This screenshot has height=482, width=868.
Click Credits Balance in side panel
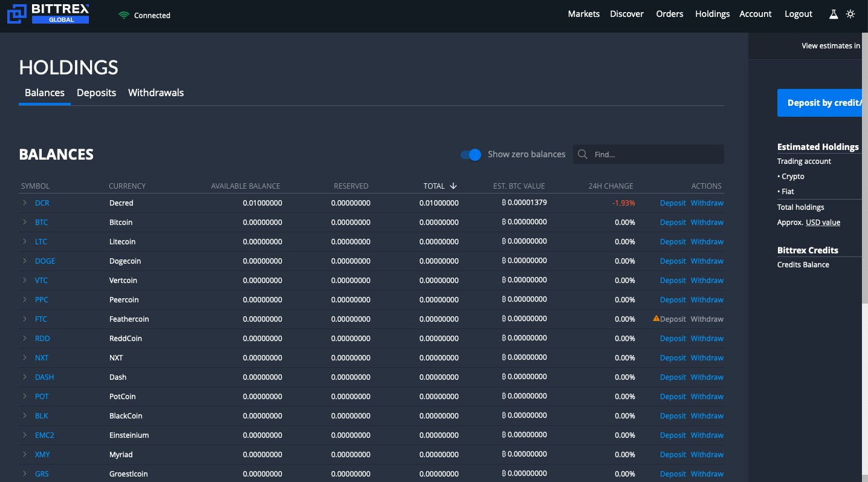[803, 264]
